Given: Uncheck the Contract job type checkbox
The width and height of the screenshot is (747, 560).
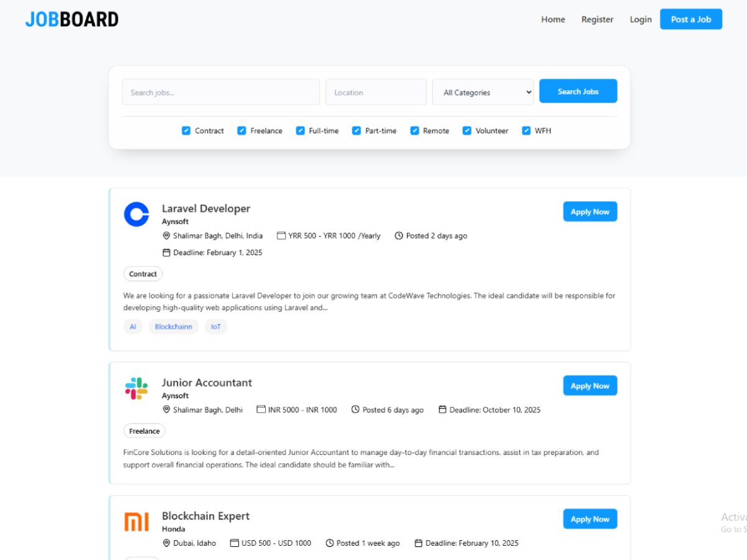Looking at the screenshot, I should pos(186,131).
